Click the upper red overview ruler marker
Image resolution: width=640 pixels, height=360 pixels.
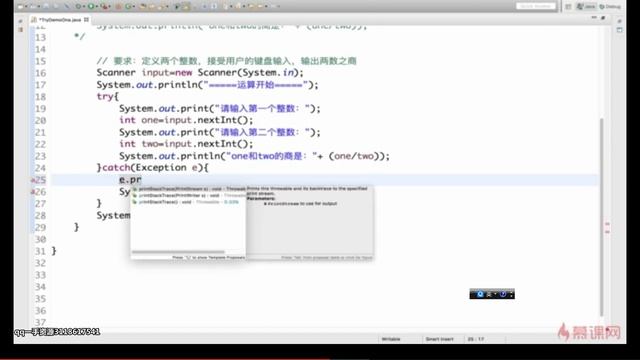pos(607,224)
